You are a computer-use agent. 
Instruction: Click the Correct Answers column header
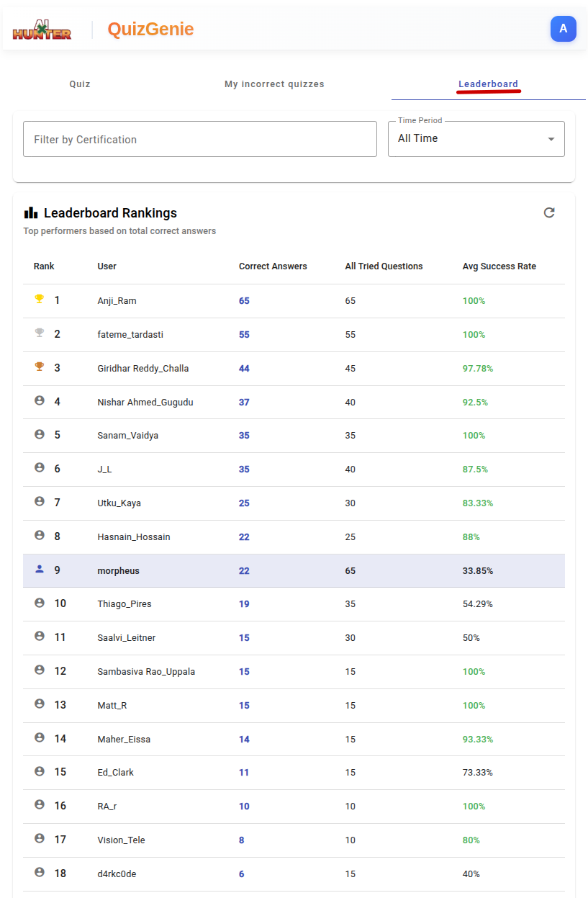click(x=273, y=266)
